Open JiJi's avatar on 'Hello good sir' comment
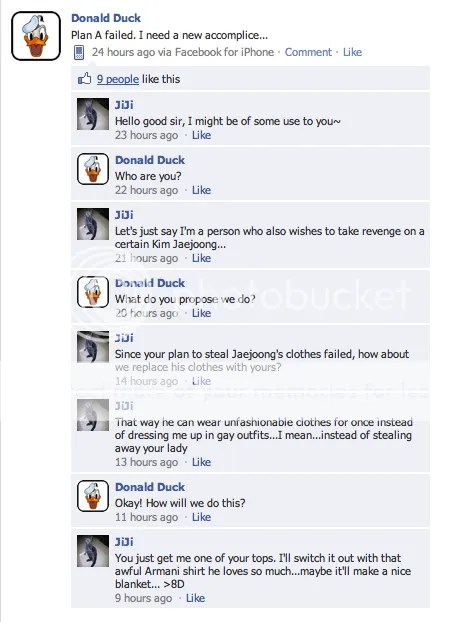The height and width of the screenshot is (622, 475). pyautogui.click(x=93, y=114)
